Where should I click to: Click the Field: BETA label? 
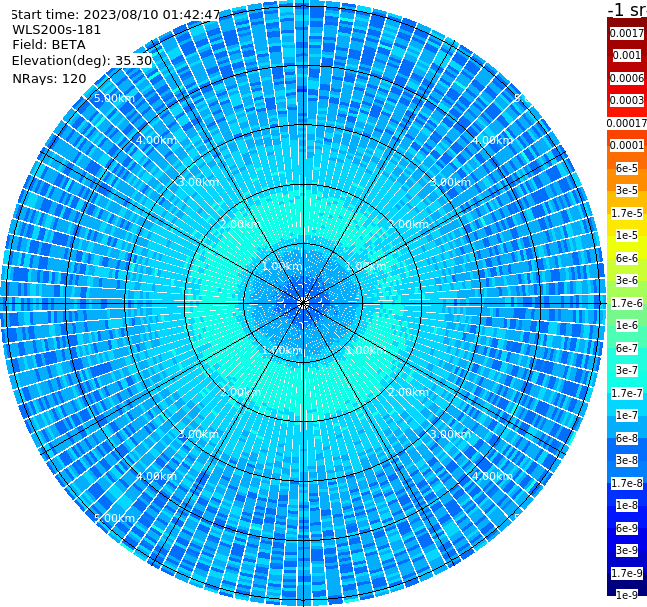(x=49, y=45)
